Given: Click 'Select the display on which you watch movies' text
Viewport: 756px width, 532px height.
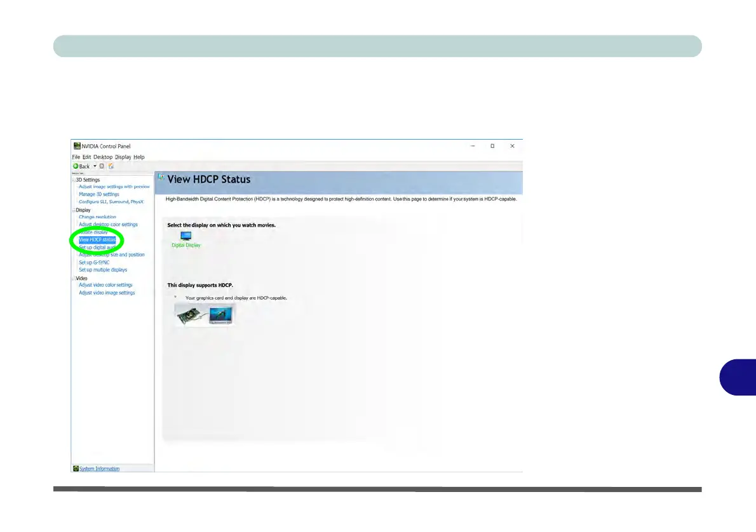Looking at the screenshot, I should (221, 225).
